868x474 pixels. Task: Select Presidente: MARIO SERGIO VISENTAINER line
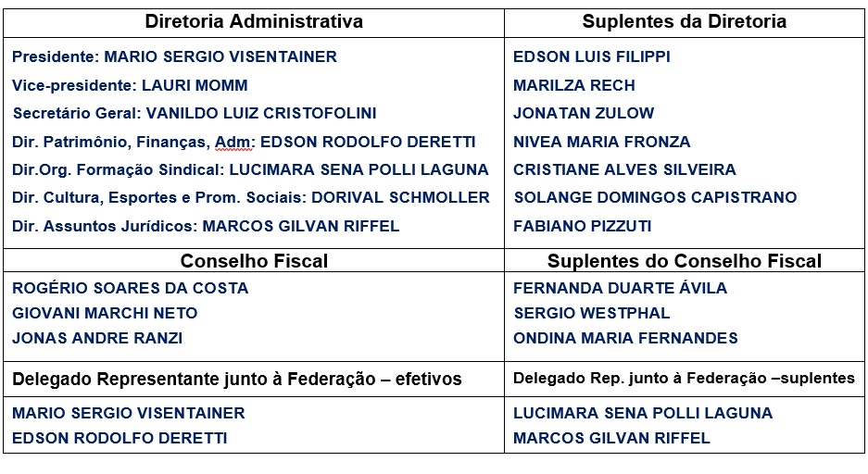(x=174, y=56)
